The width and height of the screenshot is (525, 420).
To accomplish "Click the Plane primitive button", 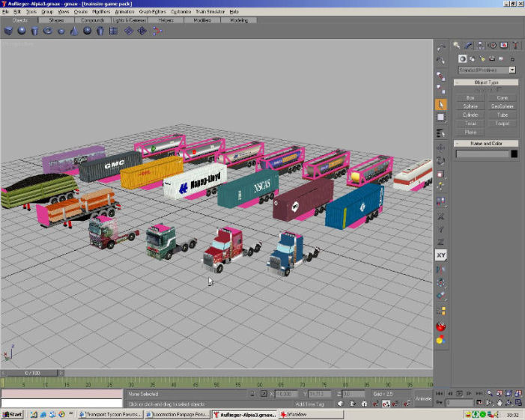I will point(470,133).
